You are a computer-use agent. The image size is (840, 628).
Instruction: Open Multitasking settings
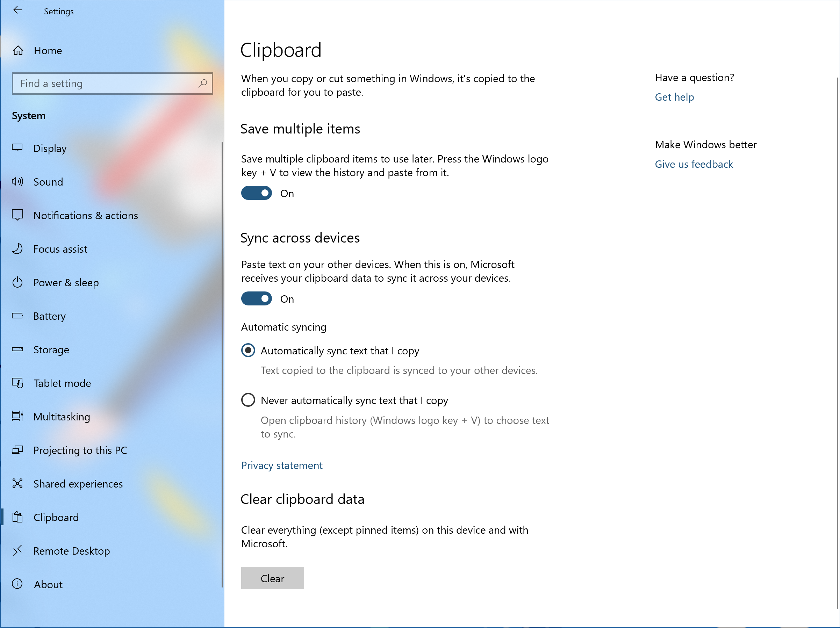[62, 416]
